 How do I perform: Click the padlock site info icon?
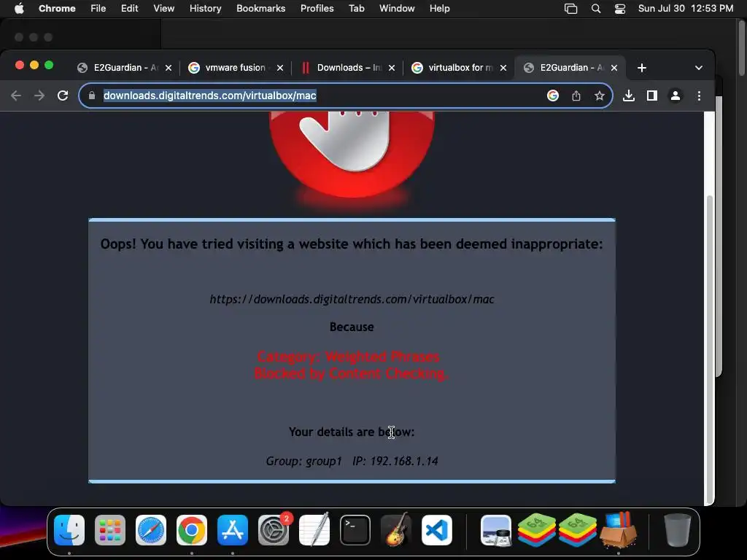coord(92,96)
